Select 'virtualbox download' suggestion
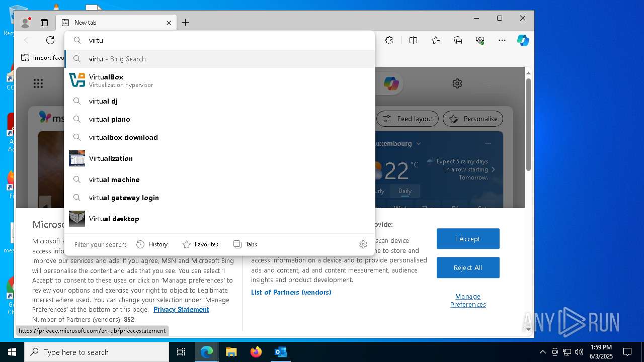The image size is (644, 362). [x=220, y=137]
